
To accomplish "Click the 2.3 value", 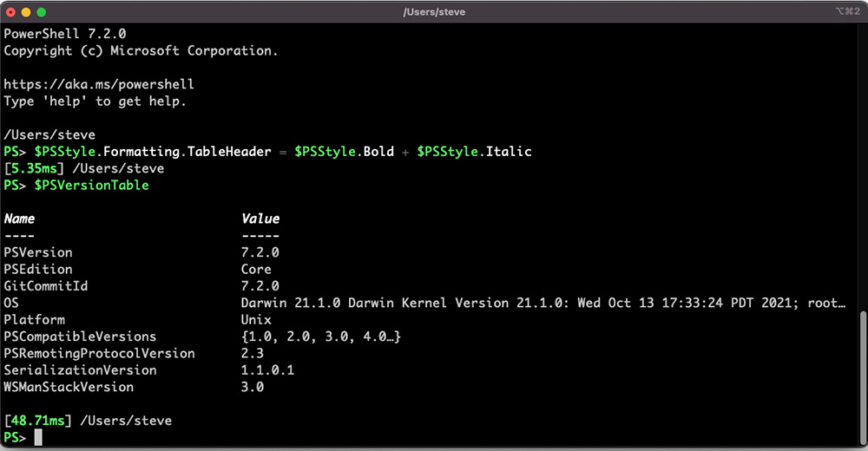I will coord(253,353).
